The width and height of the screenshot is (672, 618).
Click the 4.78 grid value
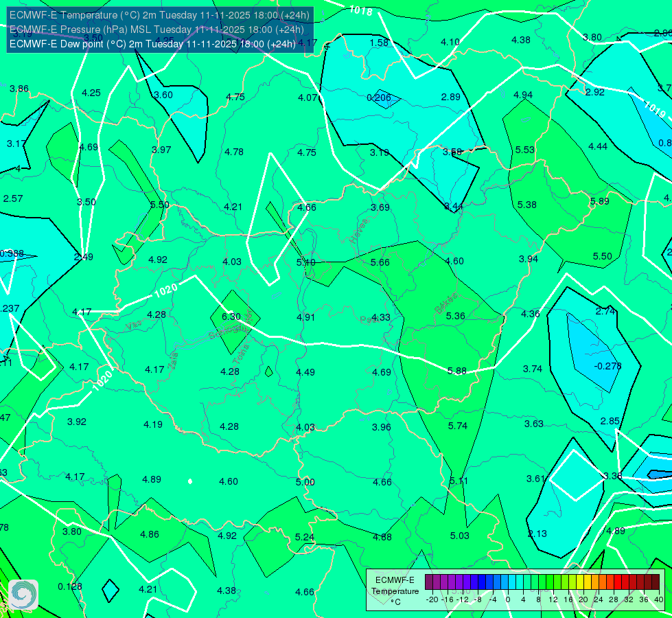(x=234, y=152)
